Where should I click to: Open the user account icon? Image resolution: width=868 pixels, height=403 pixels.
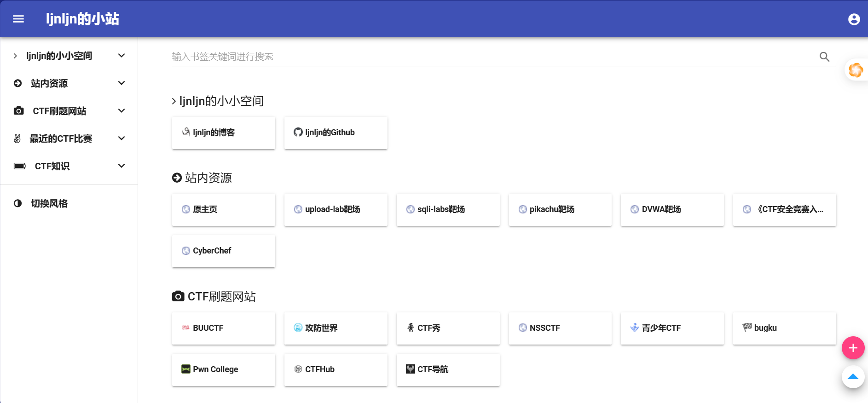coord(854,19)
